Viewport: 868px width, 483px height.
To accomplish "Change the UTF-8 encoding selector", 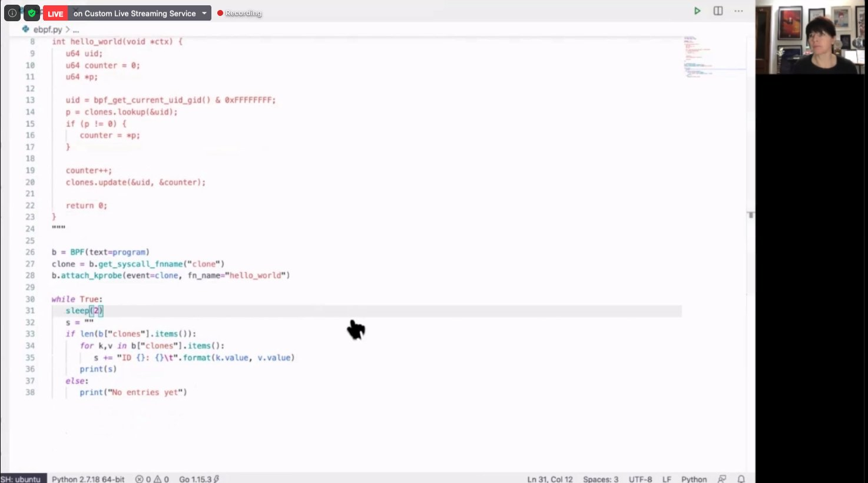I will click(x=640, y=479).
